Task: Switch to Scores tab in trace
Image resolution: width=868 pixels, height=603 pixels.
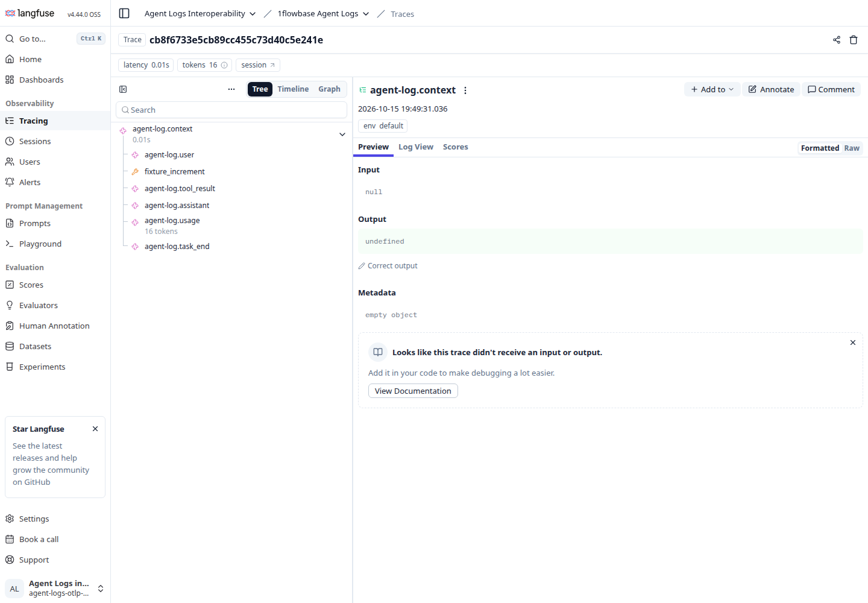Action: click(x=455, y=147)
